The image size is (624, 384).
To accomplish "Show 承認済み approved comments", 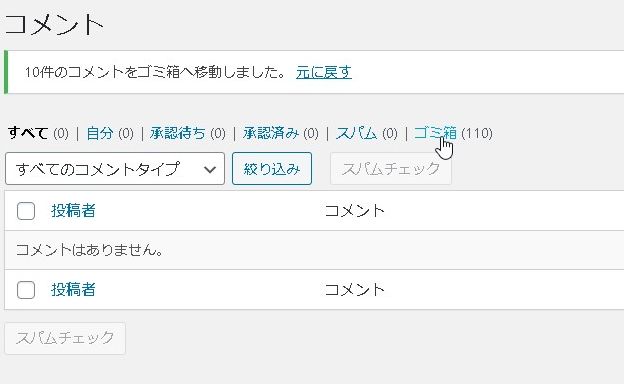I will [271, 133].
